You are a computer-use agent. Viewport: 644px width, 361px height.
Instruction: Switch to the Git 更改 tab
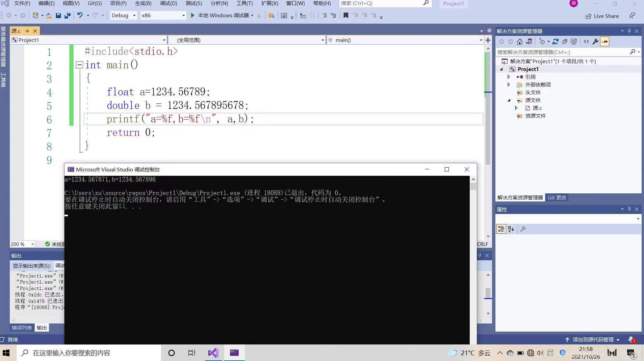tap(557, 197)
